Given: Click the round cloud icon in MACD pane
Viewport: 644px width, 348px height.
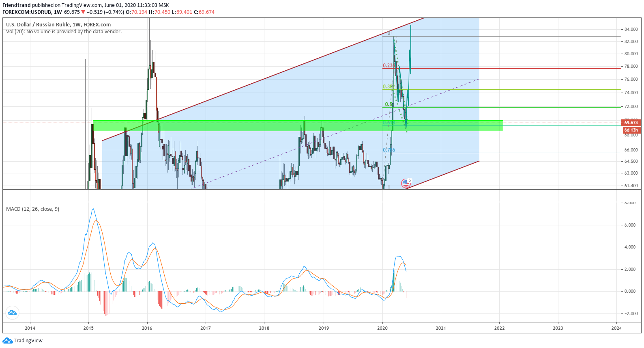Looking at the screenshot, I should click(x=12, y=313).
